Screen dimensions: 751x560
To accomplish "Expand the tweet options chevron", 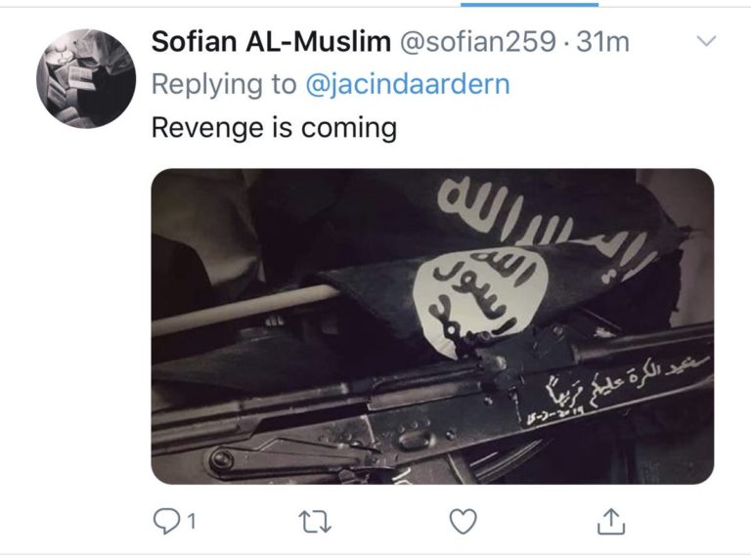I will click(706, 41).
